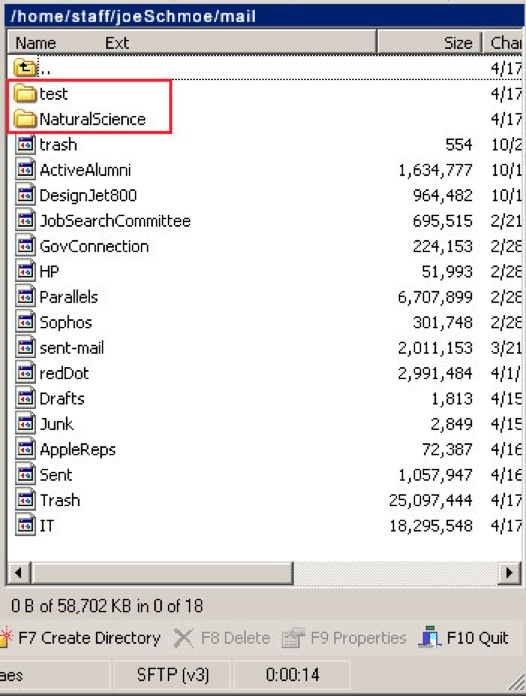Click the trash mailbox file icon
Image resolution: width=526 pixels, height=698 pixels.
25,145
